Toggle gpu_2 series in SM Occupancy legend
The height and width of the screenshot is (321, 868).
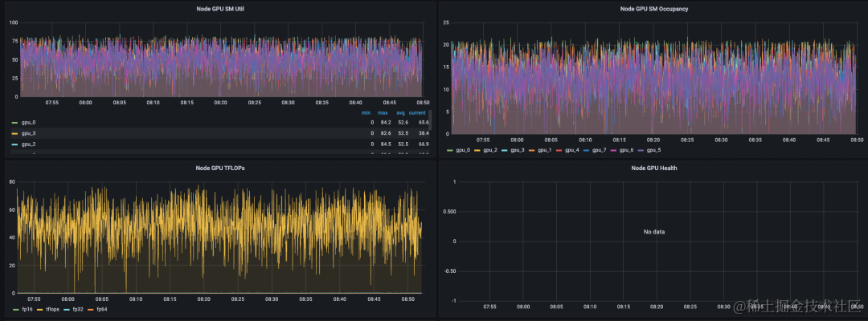pyautogui.click(x=490, y=150)
